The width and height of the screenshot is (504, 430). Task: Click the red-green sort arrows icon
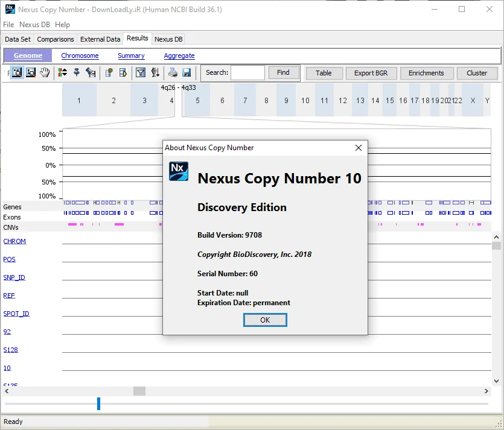[x=63, y=72]
